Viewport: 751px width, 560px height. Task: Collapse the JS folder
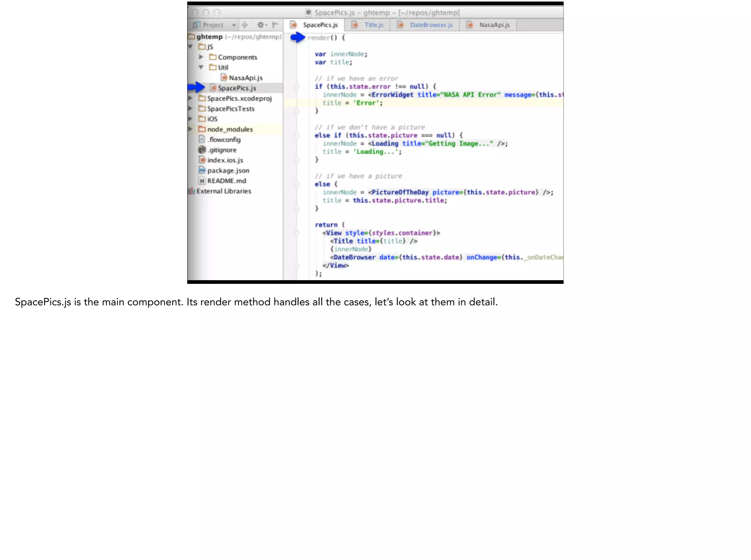pos(191,47)
